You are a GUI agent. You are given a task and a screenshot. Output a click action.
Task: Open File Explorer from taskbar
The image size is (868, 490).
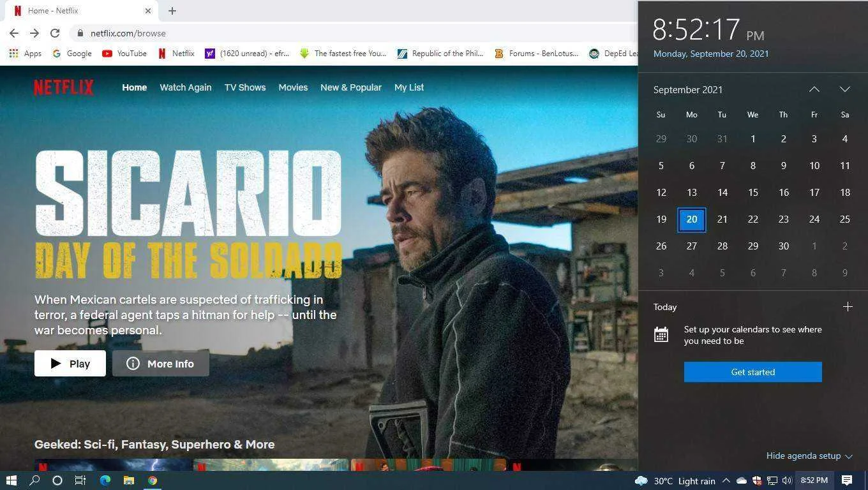click(x=129, y=480)
